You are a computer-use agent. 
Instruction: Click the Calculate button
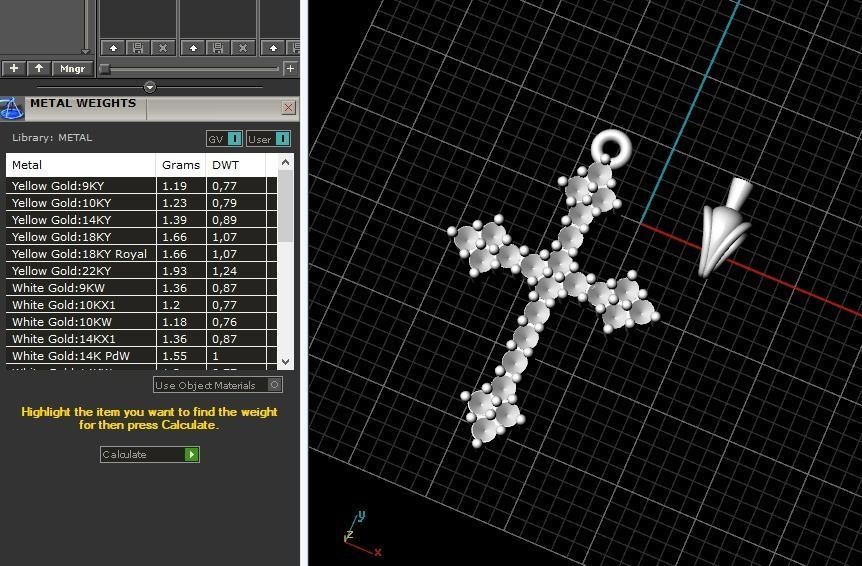pyautogui.click(x=150, y=454)
